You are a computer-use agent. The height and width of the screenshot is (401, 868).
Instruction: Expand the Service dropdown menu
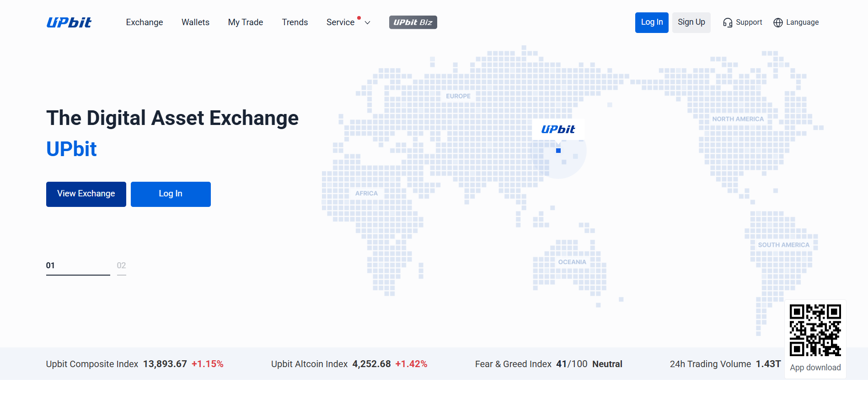pyautogui.click(x=341, y=22)
